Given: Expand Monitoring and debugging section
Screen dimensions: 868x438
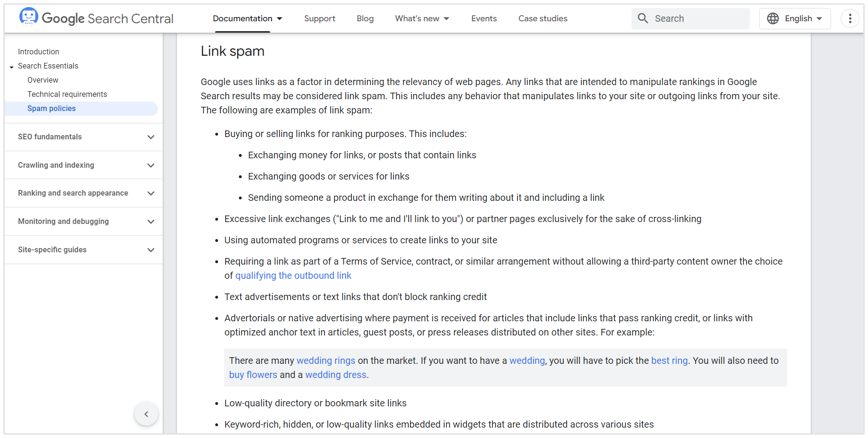Looking at the screenshot, I should point(151,222).
